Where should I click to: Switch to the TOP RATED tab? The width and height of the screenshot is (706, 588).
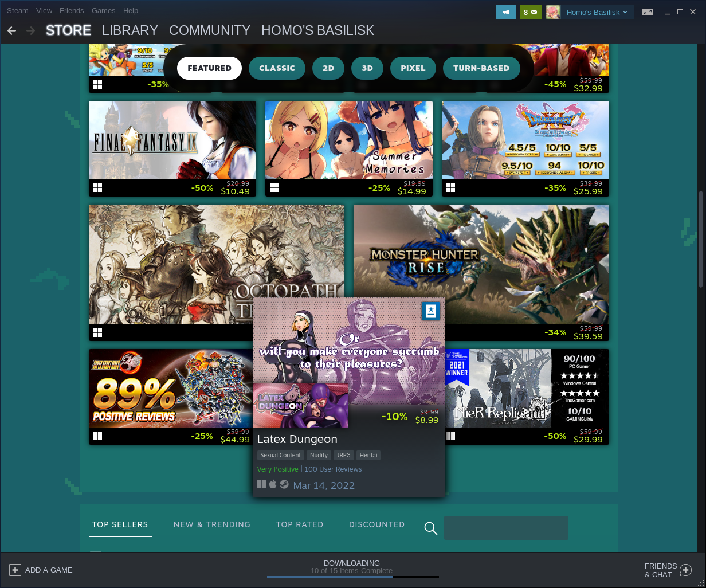click(x=300, y=524)
